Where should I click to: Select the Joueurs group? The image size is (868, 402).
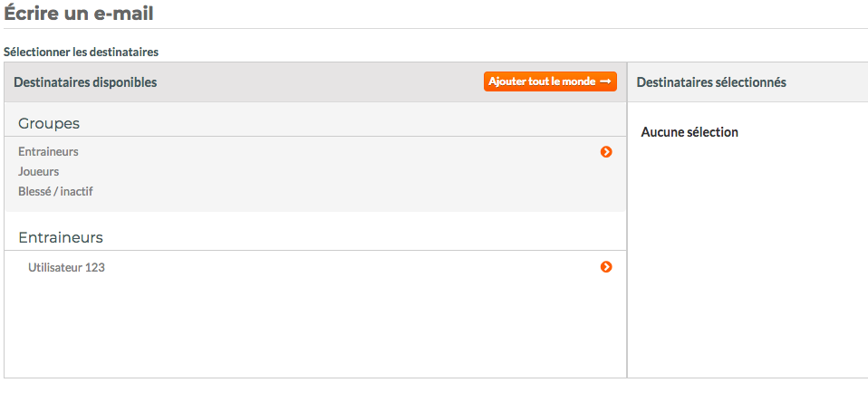click(39, 171)
